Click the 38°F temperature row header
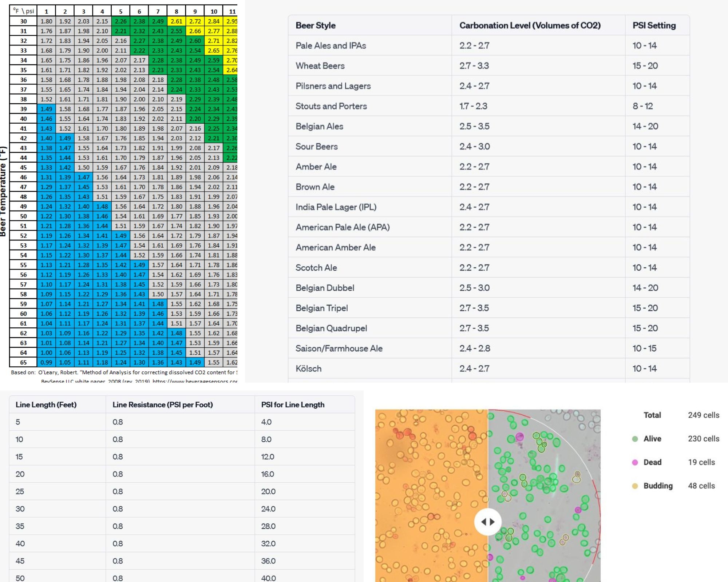The width and height of the screenshot is (728, 582). coord(23,99)
